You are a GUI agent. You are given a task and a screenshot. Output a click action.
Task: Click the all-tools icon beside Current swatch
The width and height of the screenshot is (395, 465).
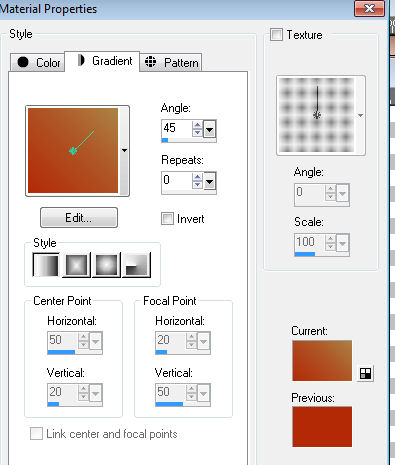(366, 373)
